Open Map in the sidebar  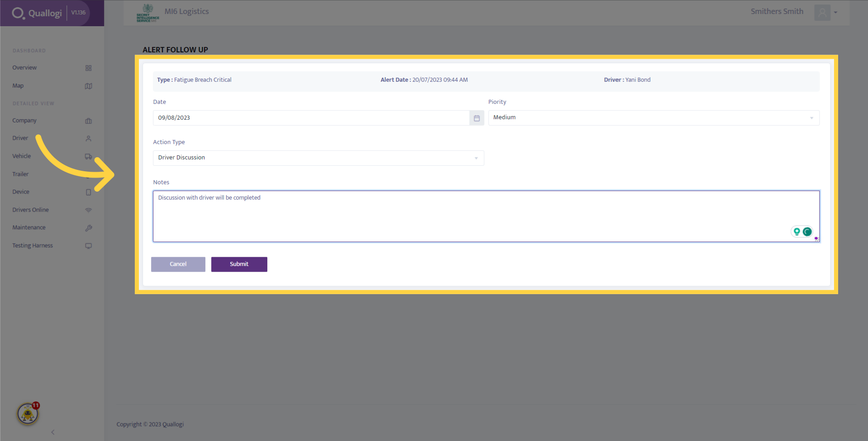[18, 86]
